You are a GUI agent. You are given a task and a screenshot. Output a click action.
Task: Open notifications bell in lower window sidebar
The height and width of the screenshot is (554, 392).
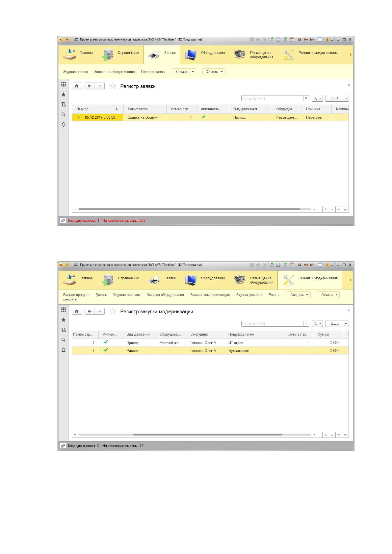point(64,350)
